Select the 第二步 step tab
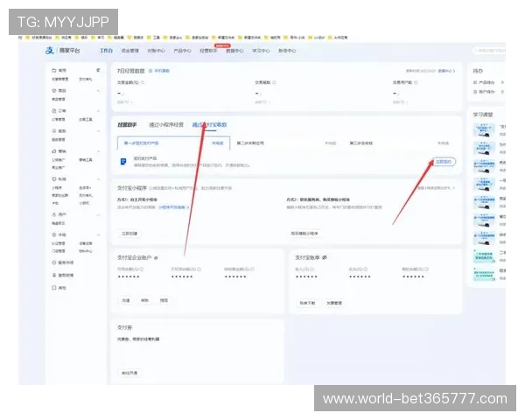Viewport: 525px width, 420px height. 286,143
